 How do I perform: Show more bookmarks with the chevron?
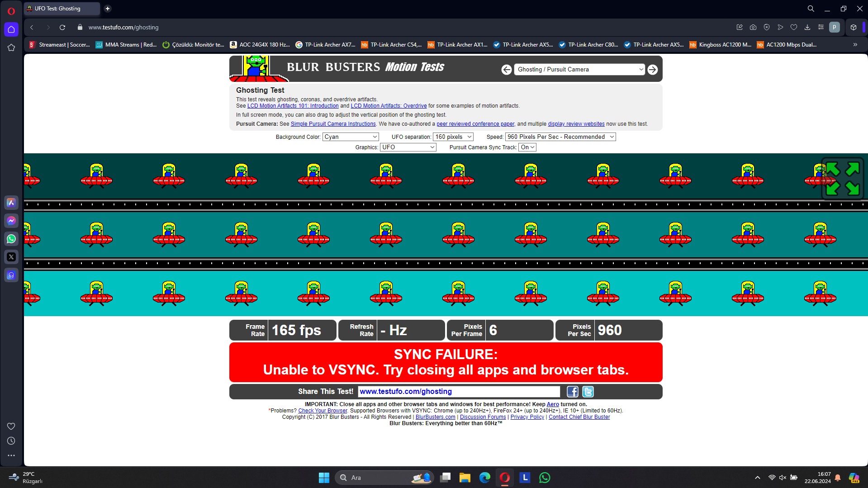855,45
